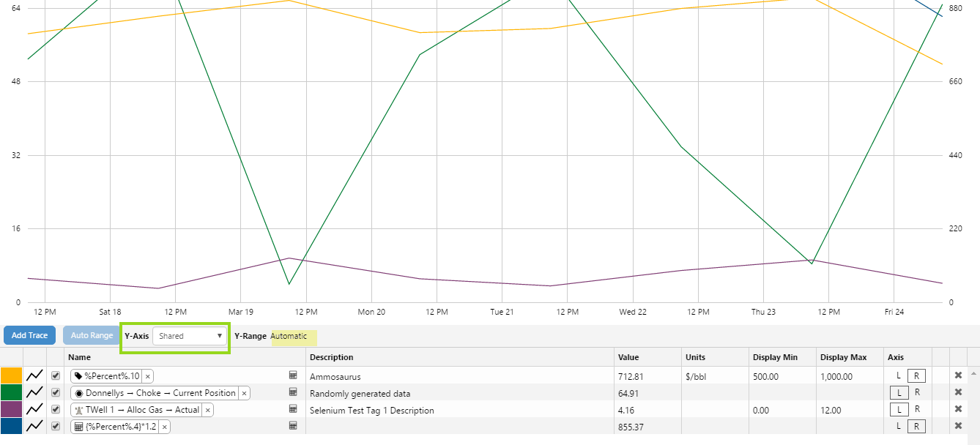Remove the Selenium Test Tag trace row
The width and height of the screenshot is (980, 445).
958,410
